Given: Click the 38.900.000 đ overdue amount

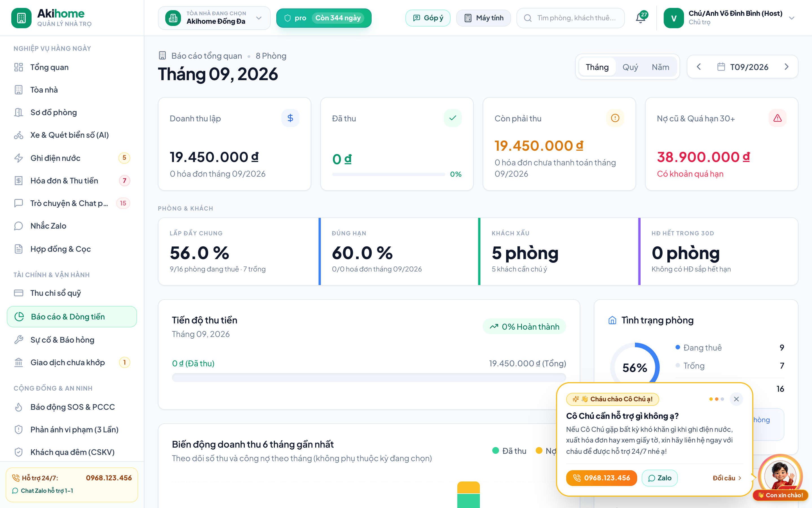Looking at the screenshot, I should click(703, 157).
